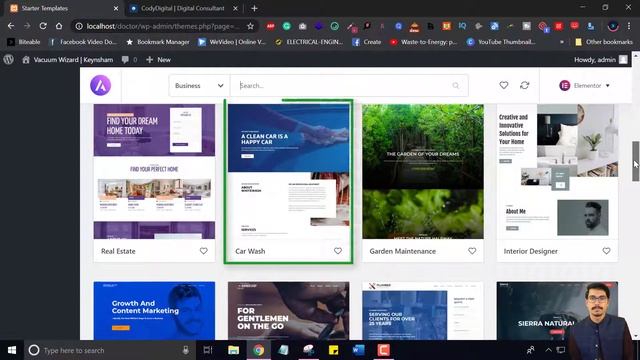Click the sync library refresh icon

tap(524, 85)
